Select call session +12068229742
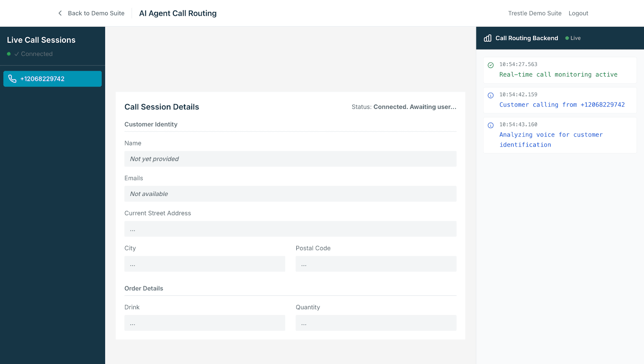644x364 pixels. pos(52,79)
